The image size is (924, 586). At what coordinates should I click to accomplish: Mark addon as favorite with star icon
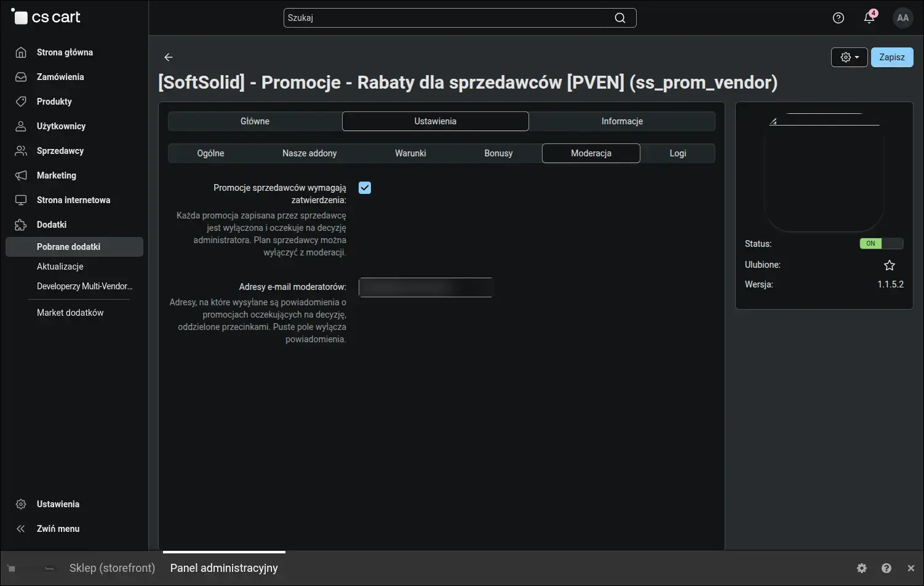(x=890, y=265)
